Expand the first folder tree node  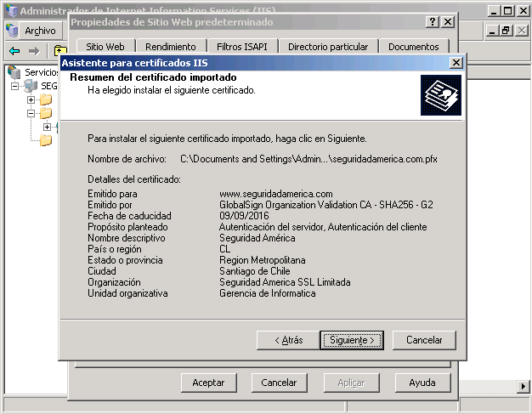click(x=31, y=100)
